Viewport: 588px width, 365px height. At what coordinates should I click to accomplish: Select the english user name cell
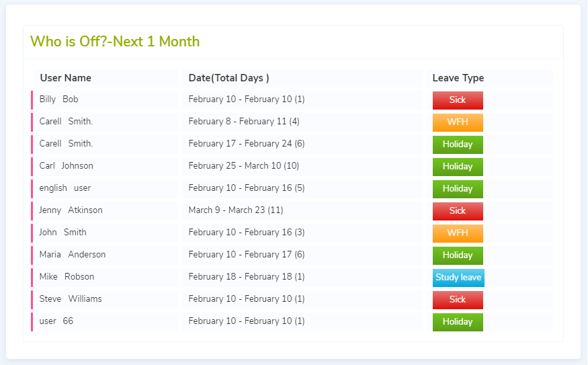[65, 188]
